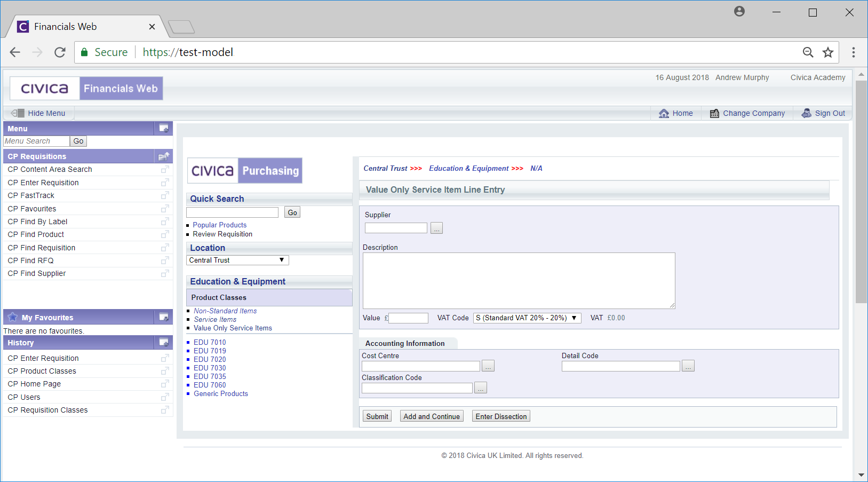
Task: Click the Chrome profile avatar icon
Action: (739, 11)
